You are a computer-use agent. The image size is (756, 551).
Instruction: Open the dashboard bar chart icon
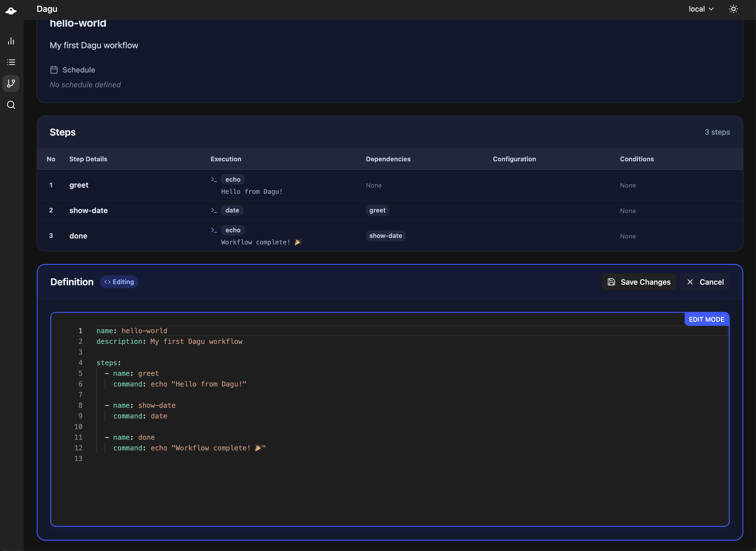pos(11,41)
